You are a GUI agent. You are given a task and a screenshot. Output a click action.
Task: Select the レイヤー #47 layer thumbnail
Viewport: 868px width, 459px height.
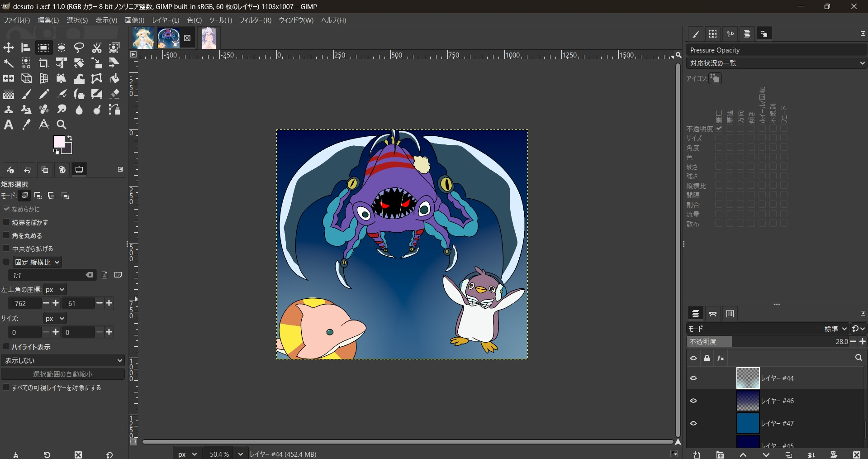(748, 423)
